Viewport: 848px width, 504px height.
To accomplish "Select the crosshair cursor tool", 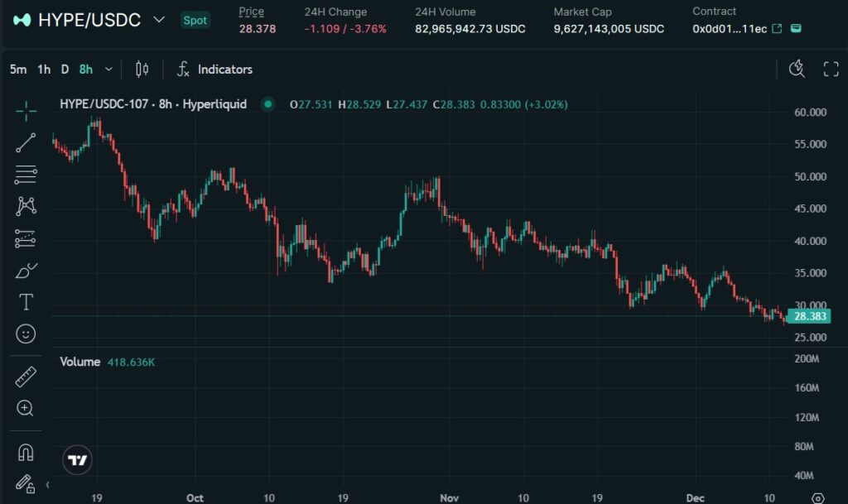I will [26, 110].
